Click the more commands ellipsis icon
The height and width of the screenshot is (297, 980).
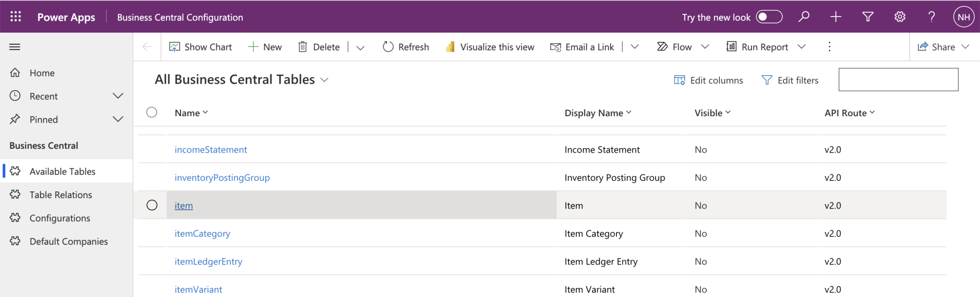pos(829,47)
